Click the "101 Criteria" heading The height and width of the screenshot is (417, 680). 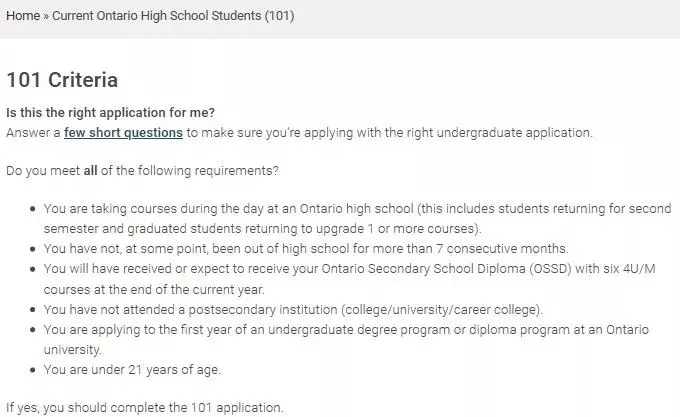click(62, 80)
